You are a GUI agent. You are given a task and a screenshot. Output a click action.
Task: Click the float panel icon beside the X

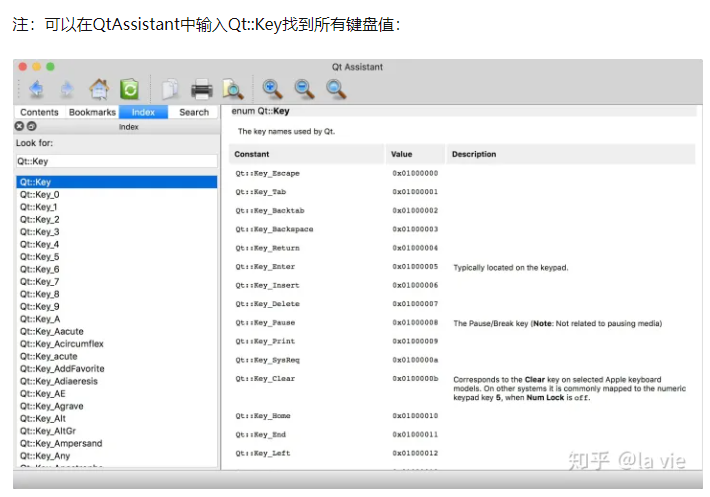click(31, 126)
